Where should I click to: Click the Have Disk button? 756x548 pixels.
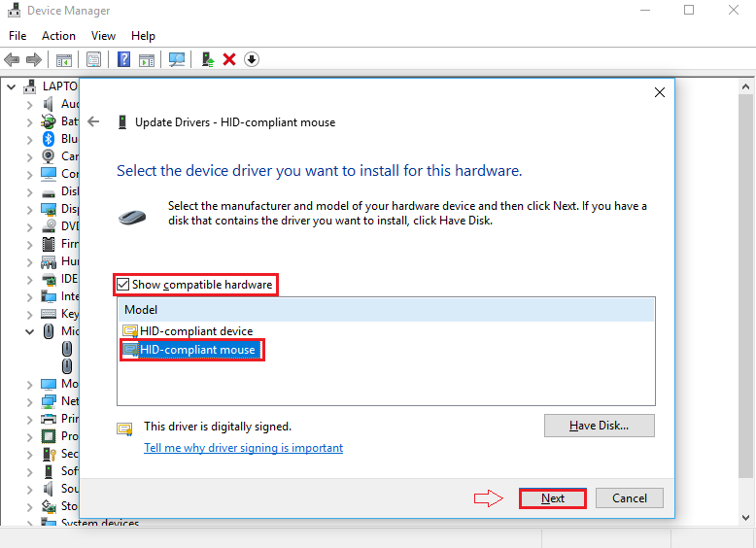coord(599,426)
